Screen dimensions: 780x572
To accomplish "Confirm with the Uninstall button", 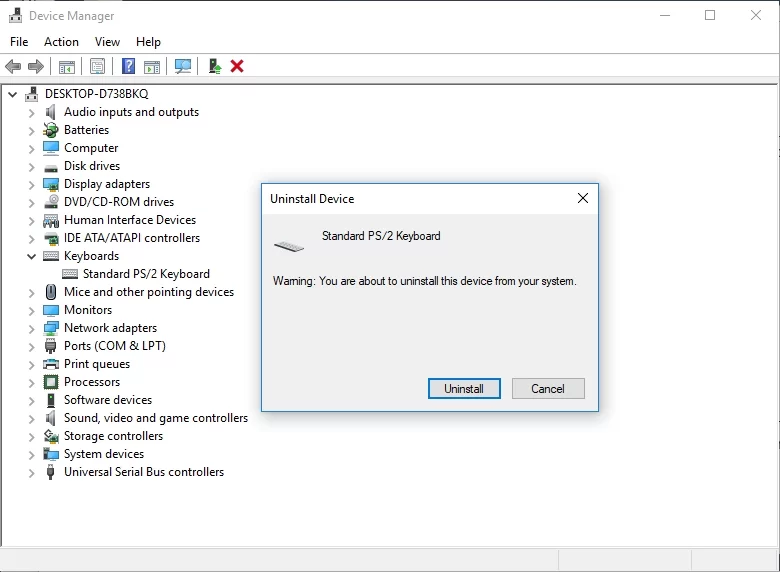I will 464,388.
